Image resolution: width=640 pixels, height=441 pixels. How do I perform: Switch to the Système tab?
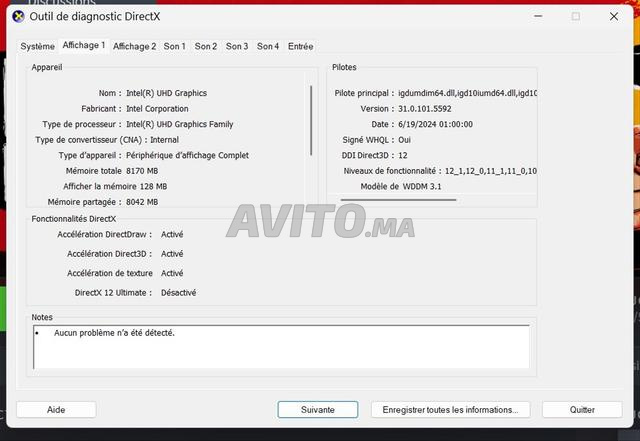[38, 47]
